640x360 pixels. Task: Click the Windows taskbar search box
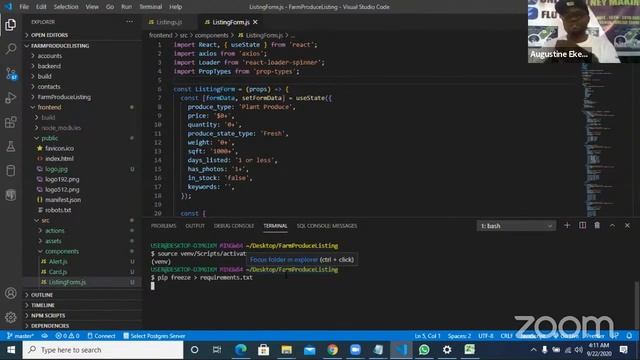pyautogui.click(x=103, y=350)
